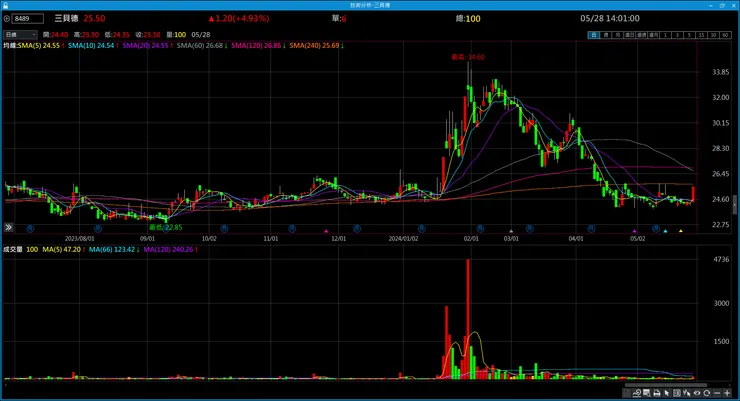Click the stock code input field 8489
Image resolution: width=740 pixels, height=401 pixels.
tap(27, 18)
